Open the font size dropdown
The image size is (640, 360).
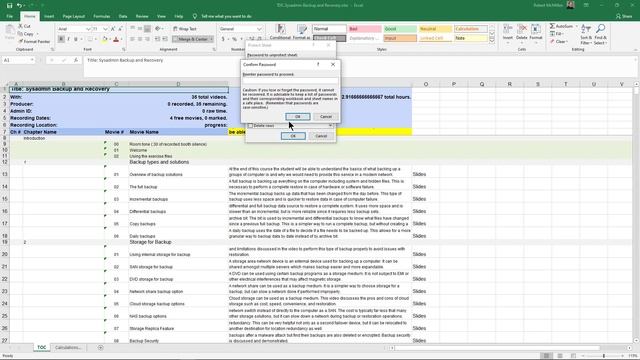[x=105, y=29]
